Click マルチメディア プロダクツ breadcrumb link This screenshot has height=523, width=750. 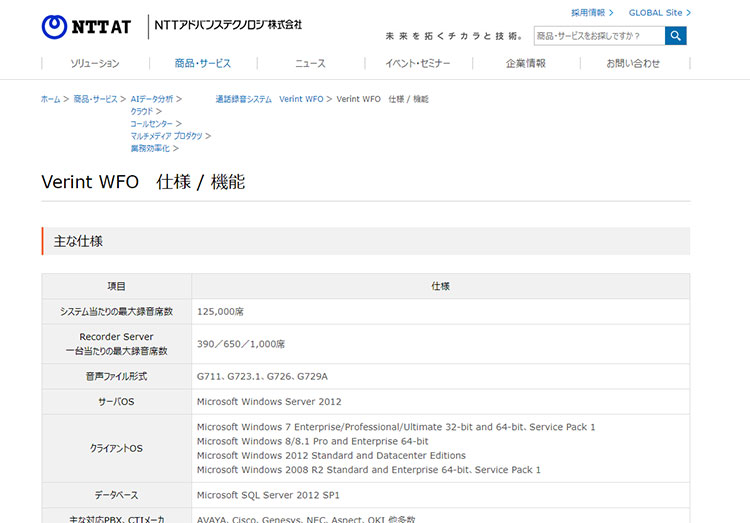(x=166, y=136)
